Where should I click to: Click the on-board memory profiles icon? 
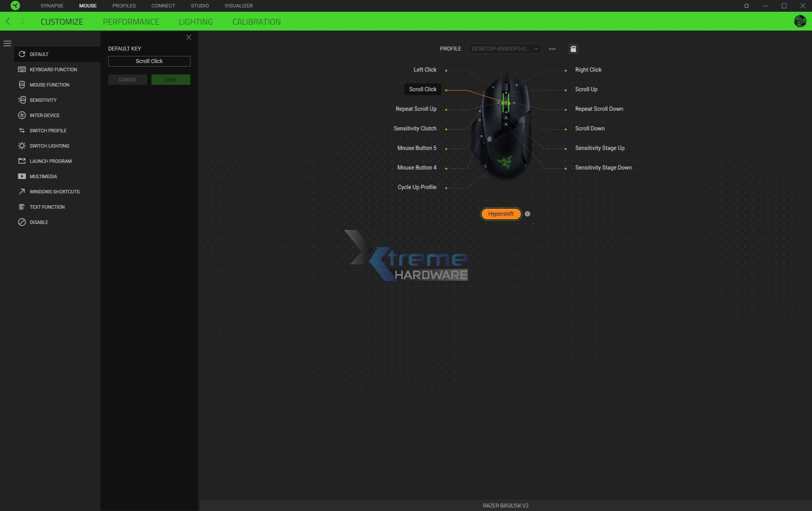pyautogui.click(x=573, y=49)
